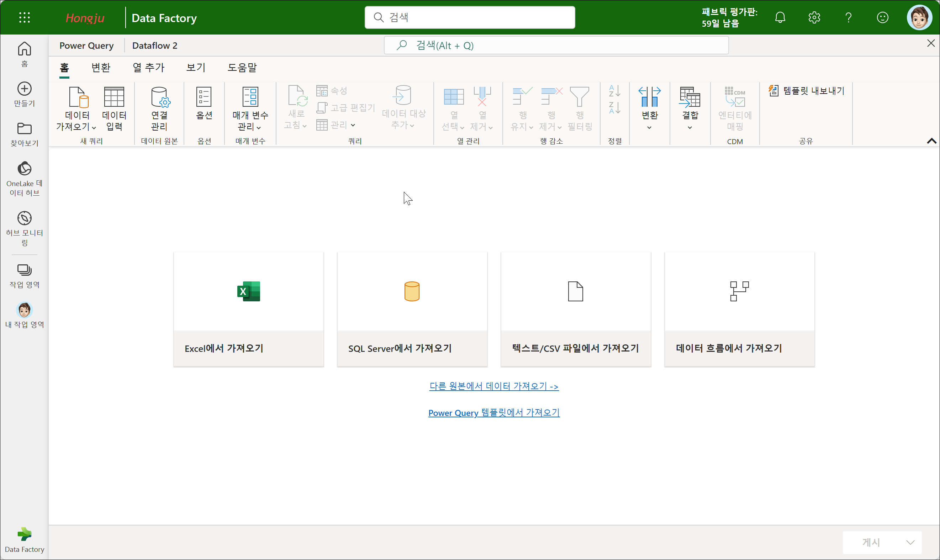Click the 검색(Alt + Q) search field
This screenshot has height=560, width=940.
pyautogui.click(x=556, y=46)
